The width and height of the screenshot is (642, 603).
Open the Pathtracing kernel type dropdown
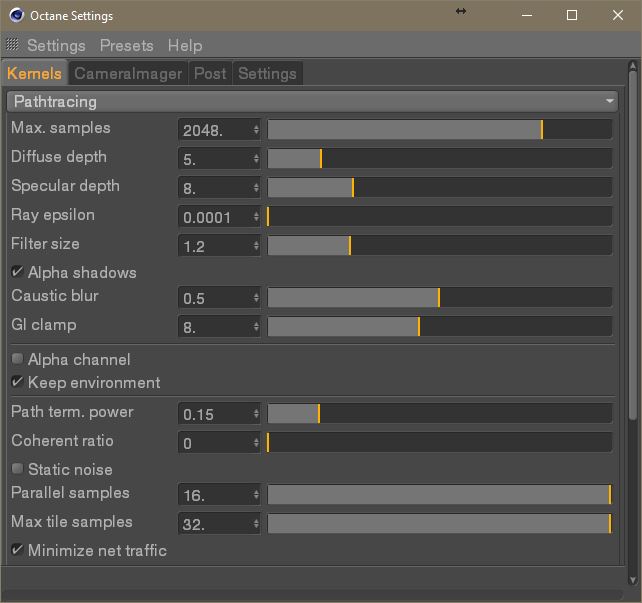pos(314,101)
